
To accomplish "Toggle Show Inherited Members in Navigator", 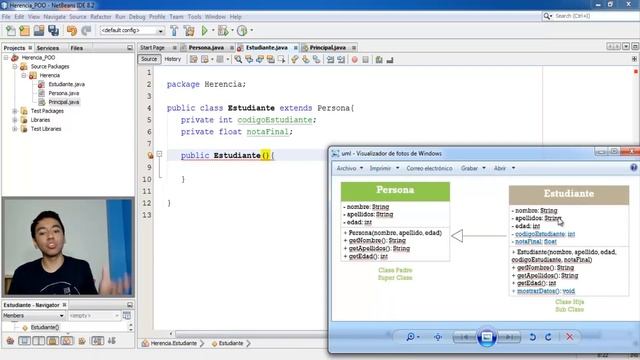I will click(x=10, y=340).
